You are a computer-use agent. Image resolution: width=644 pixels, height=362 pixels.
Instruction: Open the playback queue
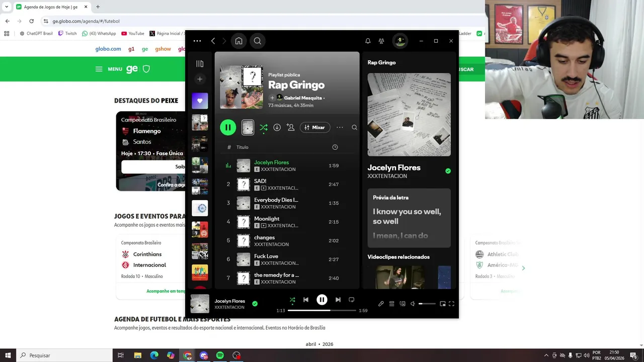click(x=391, y=304)
